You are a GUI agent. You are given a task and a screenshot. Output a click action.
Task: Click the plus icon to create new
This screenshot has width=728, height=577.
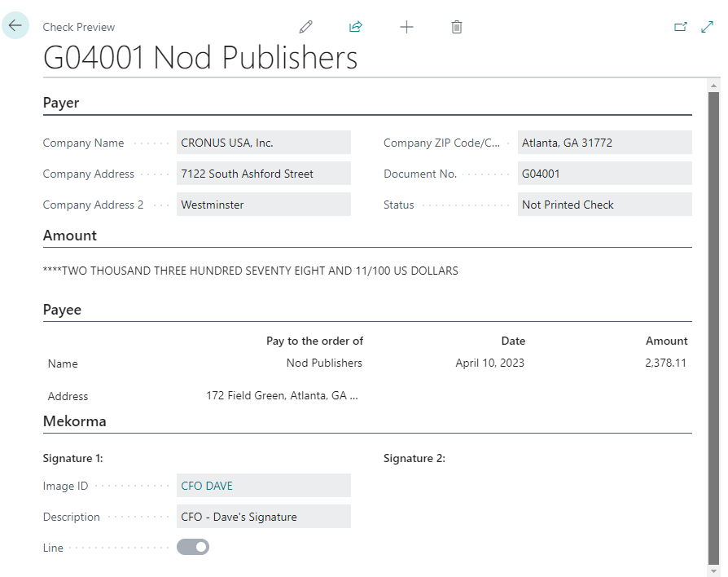tap(406, 27)
